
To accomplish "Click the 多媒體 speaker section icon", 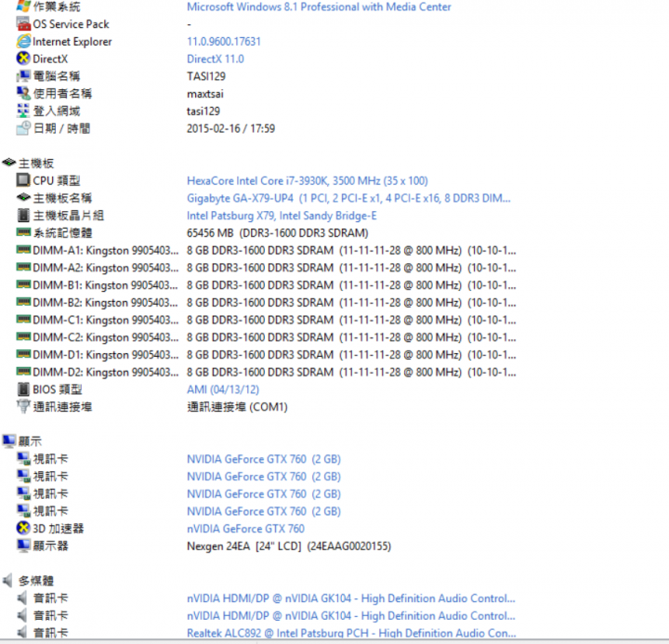I will [x=8, y=581].
